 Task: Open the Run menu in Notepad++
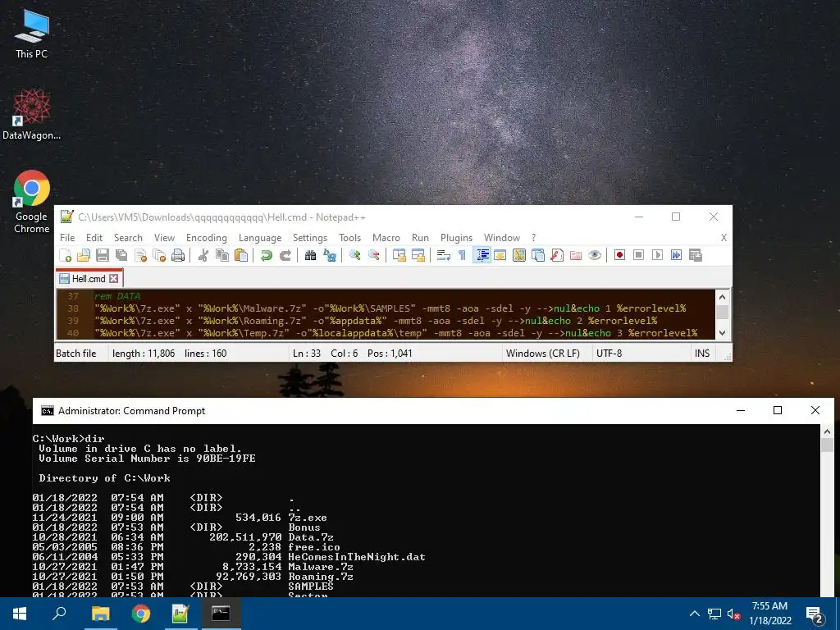click(420, 238)
